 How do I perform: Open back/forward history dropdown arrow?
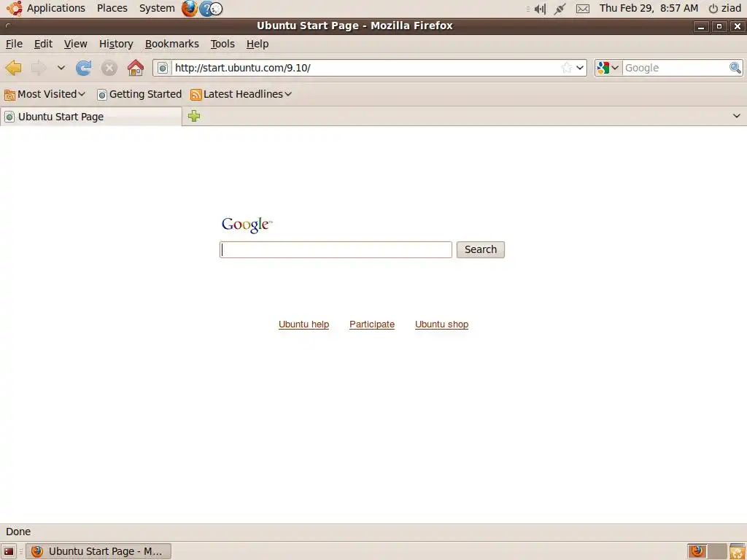tap(61, 68)
